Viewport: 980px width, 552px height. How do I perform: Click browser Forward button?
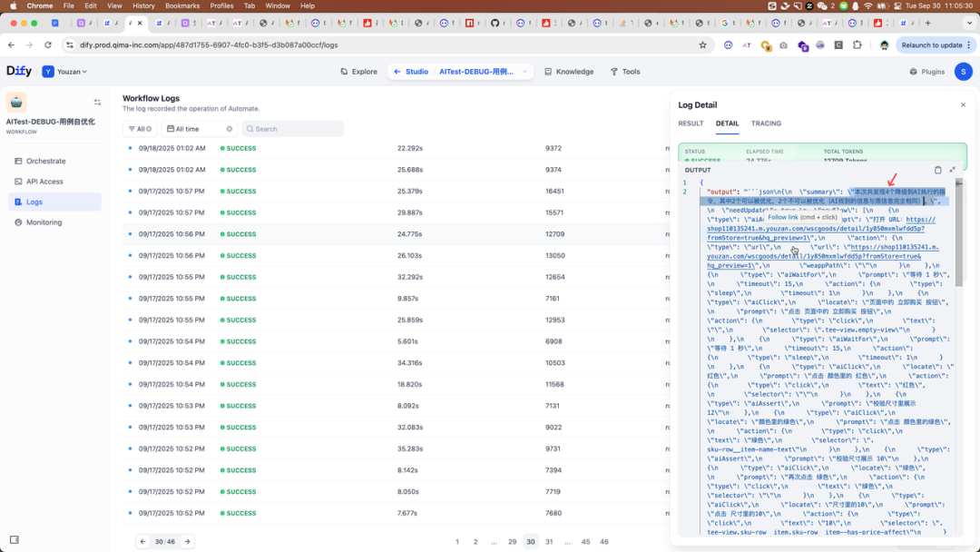[x=29, y=45]
